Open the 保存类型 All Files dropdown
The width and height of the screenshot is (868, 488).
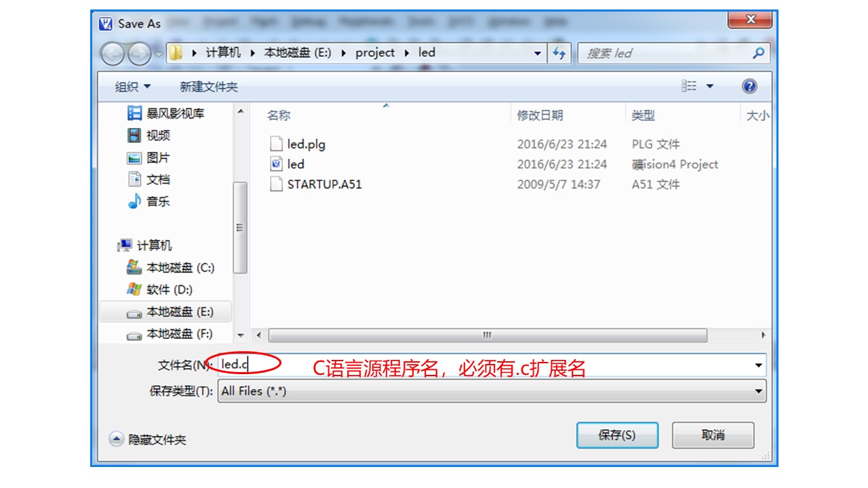coord(492,391)
